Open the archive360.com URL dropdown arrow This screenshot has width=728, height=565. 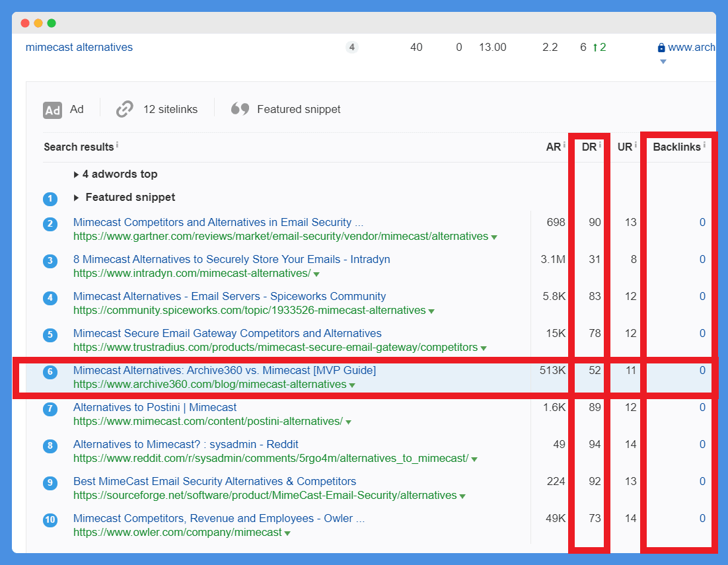click(352, 385)
